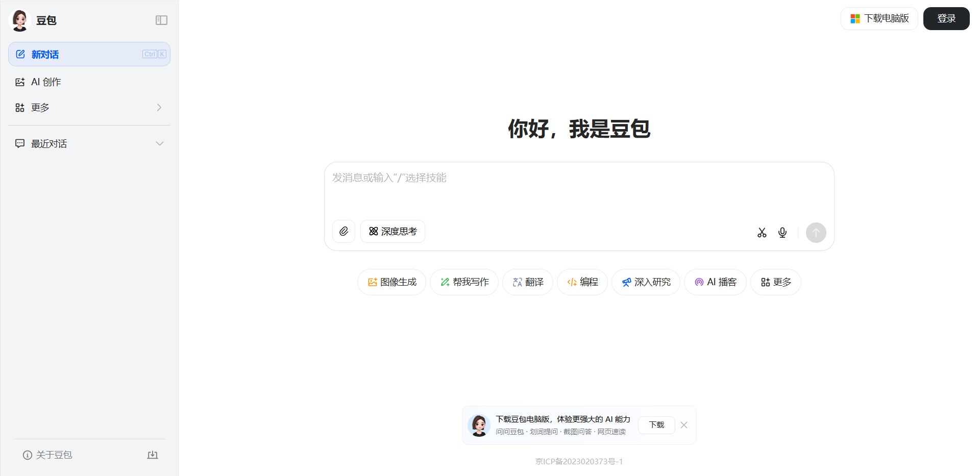Click the 下载电脑版 download button
980x476 pixels.
[879, 18]
